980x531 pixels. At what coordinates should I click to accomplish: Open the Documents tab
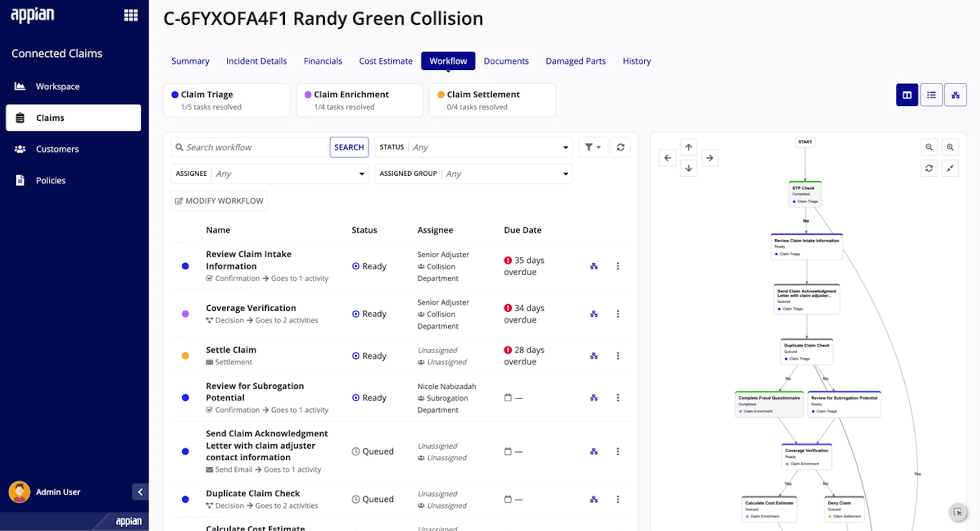(x=506, y=61)
